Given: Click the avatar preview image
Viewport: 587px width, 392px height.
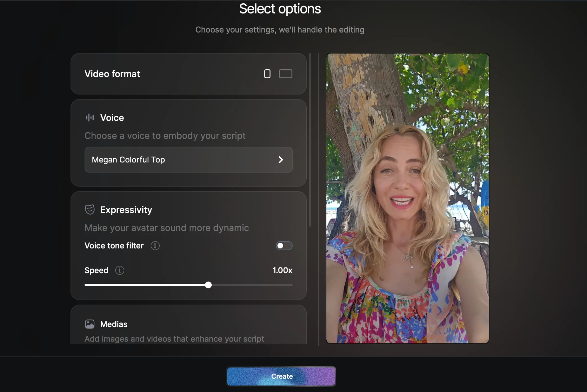Looking at the screenshot, I should pos(407,198).
